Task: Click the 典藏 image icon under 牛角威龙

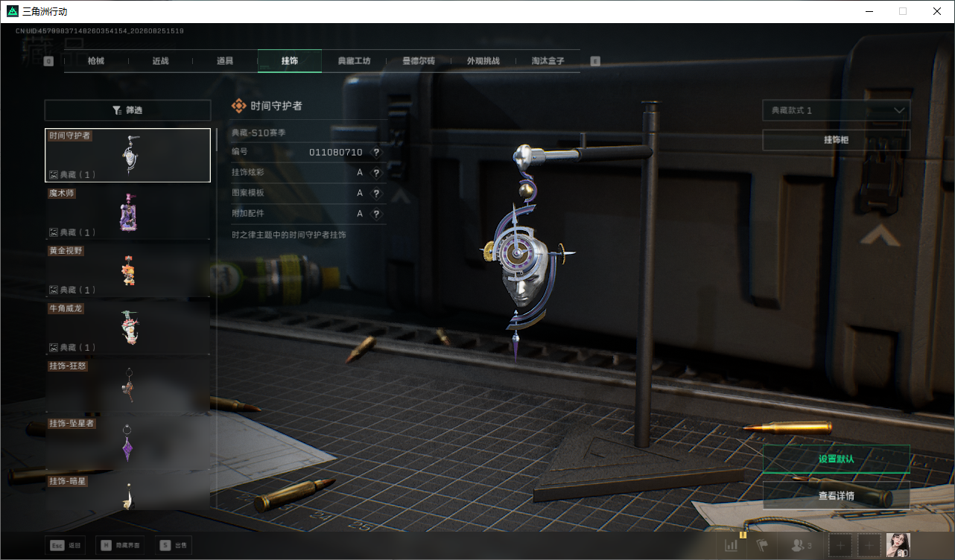Action: tap(54, 347)
